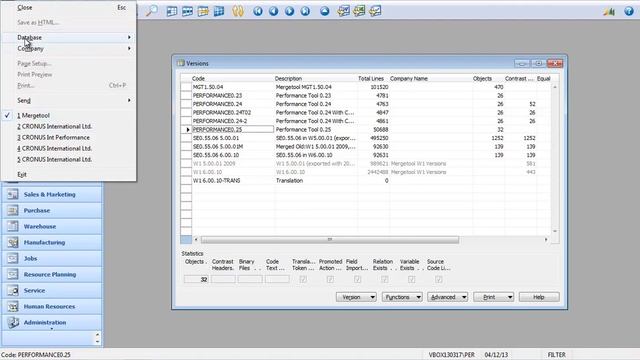640x360 pixels.
Task: Open the Administration navigation menu
Action: click(x=52, y=322)
